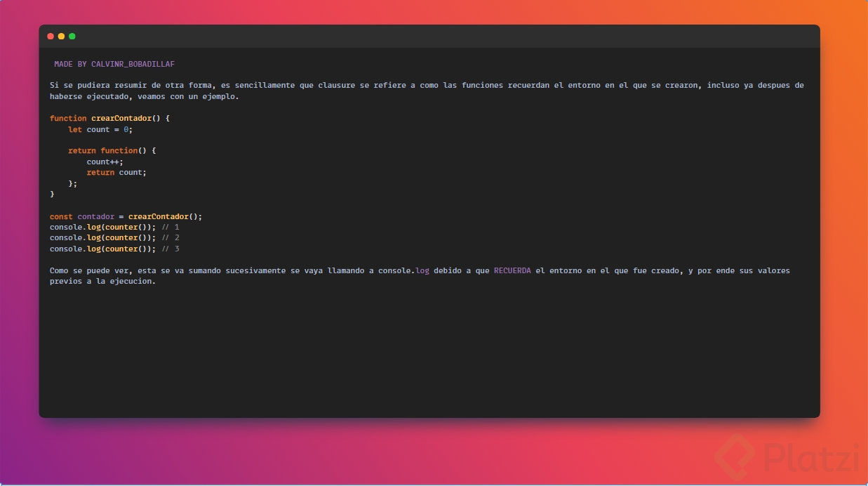The width and height of the screenshot is (868, 486).
Task: Click the line "let count = 0;"
Action: (x=100, y=129)
